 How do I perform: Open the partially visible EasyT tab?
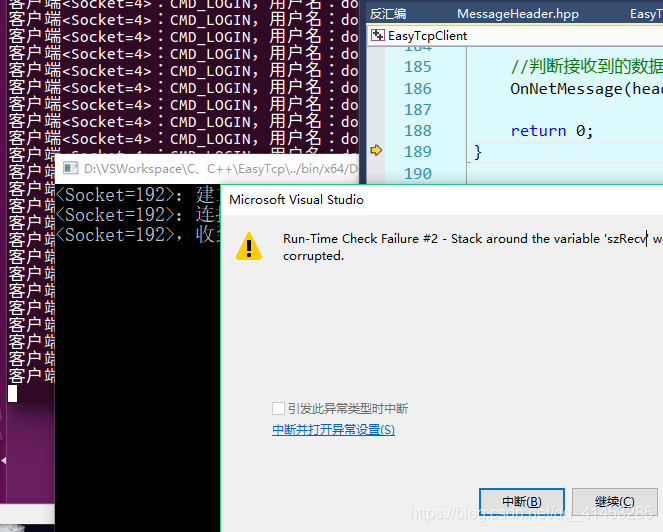click(x=646, y=14)
